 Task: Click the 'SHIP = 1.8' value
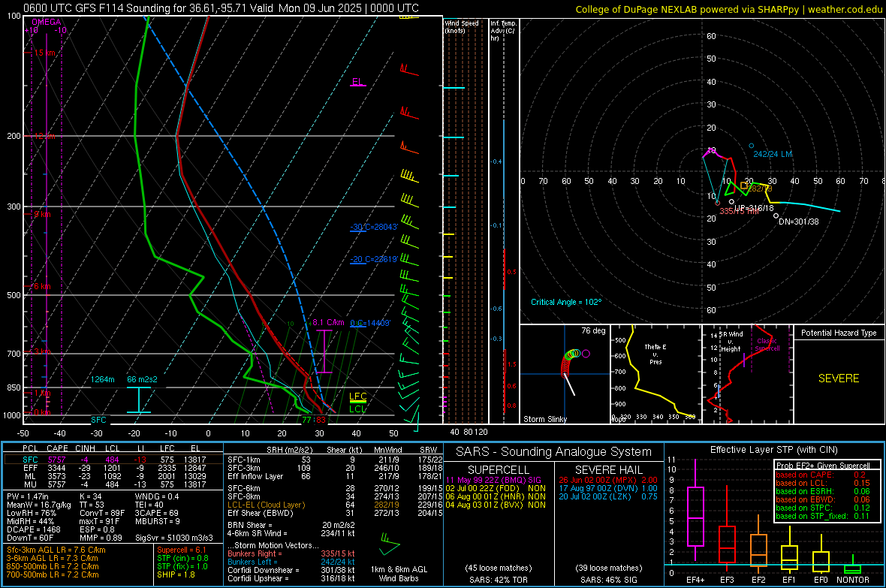(176, 574)
